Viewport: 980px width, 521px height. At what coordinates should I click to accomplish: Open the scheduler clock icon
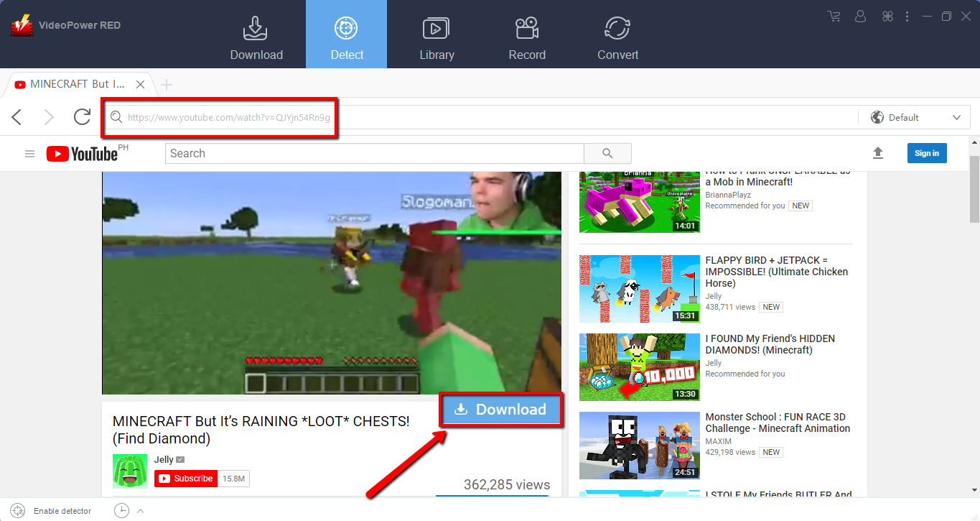pos(121,511)
